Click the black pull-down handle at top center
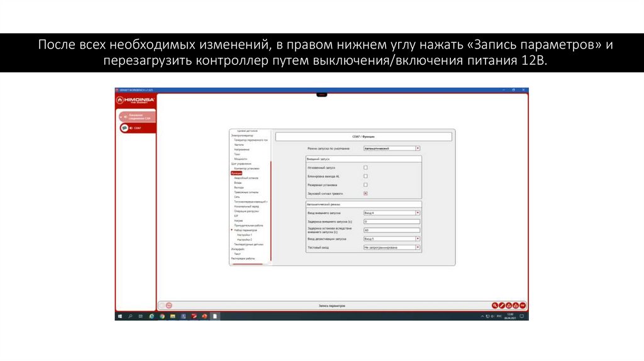Screen dimensions: 644x361 pos(321,95)
